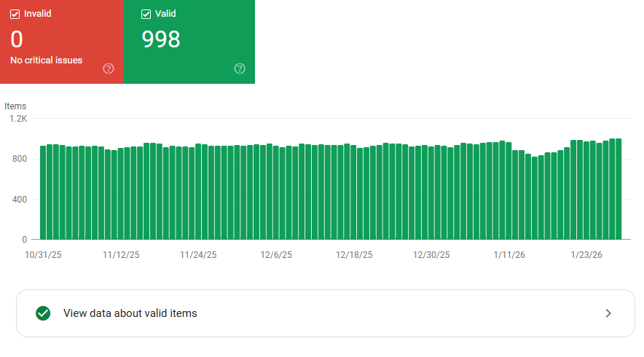
Task: Click the 11/24/25 axis date label
Action: pyautogui.click(x=198, y=255)
